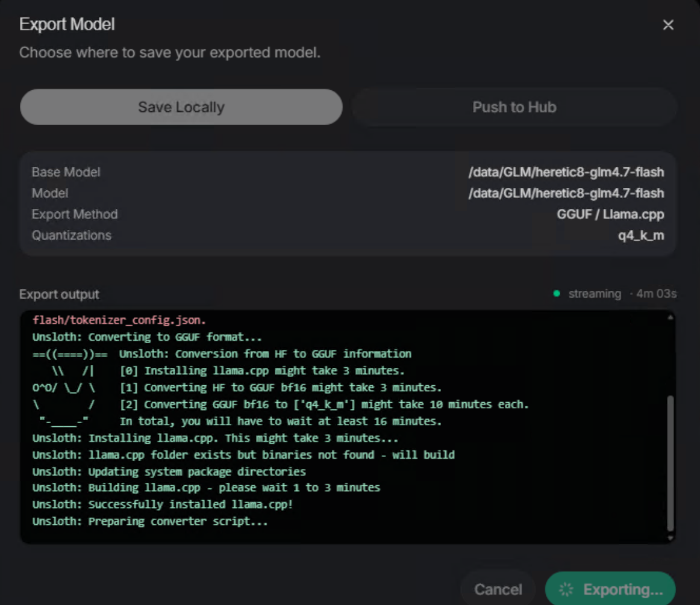Click the streaming status text
The image size is (700, 605).
click(595, 294)
